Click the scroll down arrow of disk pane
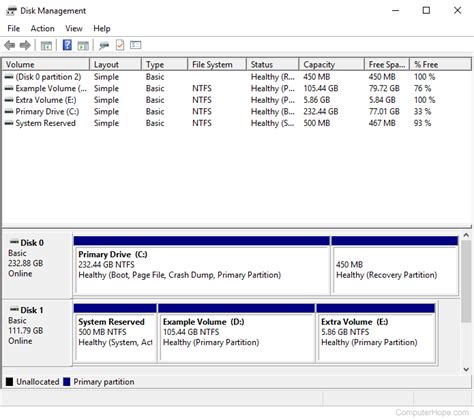The height and width of the screenshot is (420, 474). (466, 369)
